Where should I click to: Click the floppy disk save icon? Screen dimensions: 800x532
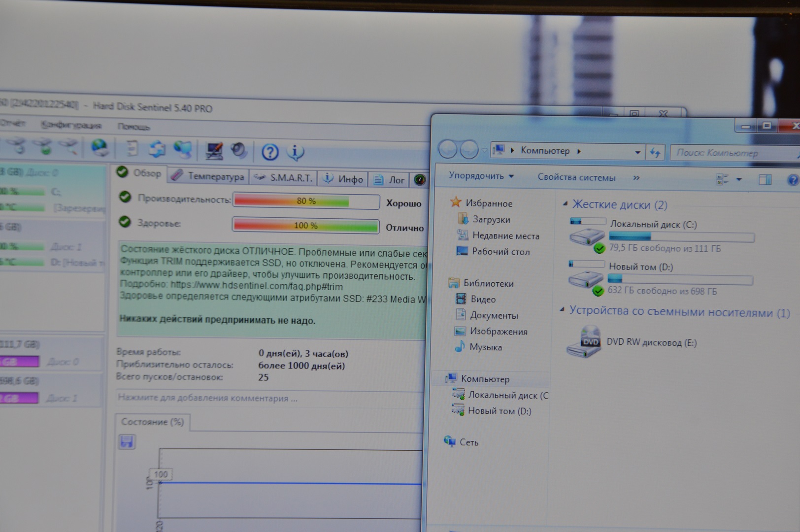click(x=127, y=442)
